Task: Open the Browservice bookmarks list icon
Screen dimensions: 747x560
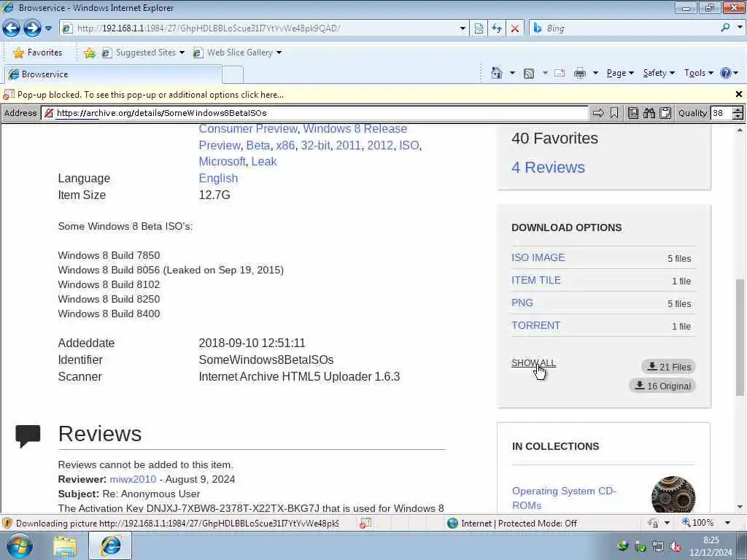Action: 633,113
